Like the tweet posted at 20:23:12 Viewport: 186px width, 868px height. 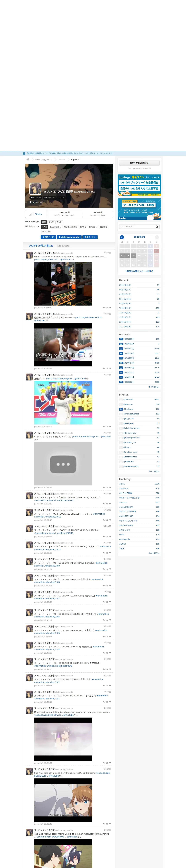(x=110, y=307)
